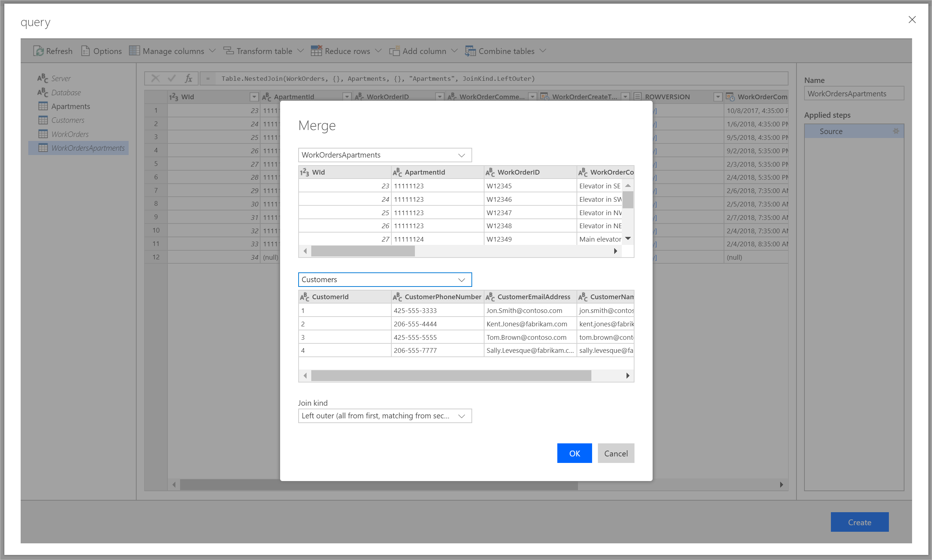Cancel the Merge dialog
This screenshot has width=932, height=560.
tap(615, 453)
